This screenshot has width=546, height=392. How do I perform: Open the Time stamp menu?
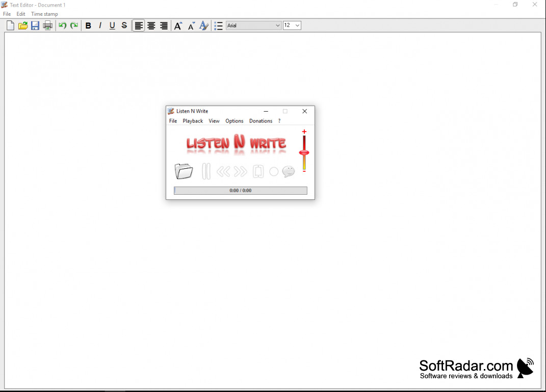click(44, 14)
